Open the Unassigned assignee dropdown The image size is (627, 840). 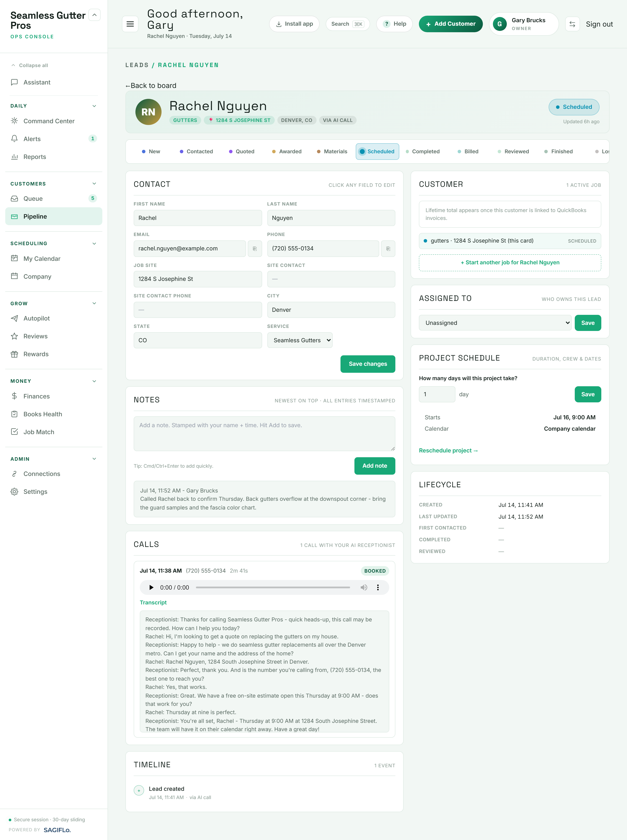(495, 323)
